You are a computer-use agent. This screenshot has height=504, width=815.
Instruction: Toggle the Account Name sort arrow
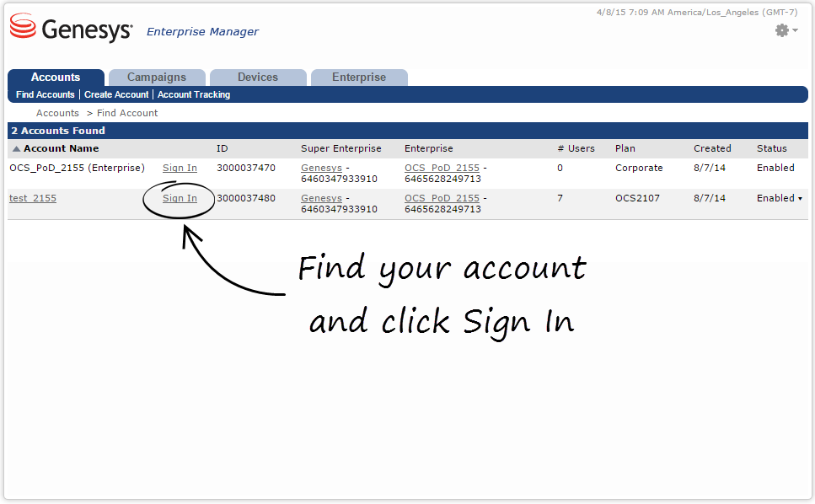pos(16,149)
